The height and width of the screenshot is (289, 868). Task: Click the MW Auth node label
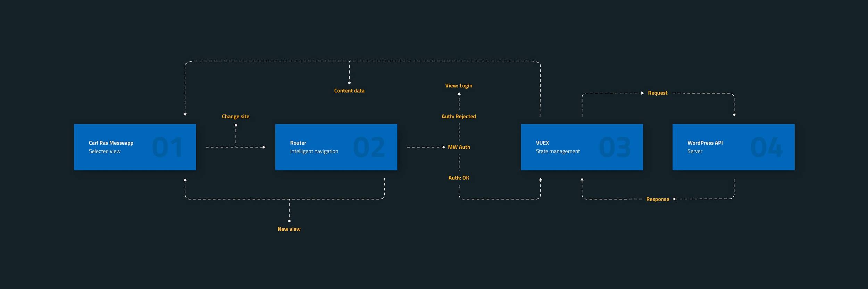pyautogui.click(x=459, y=147)
